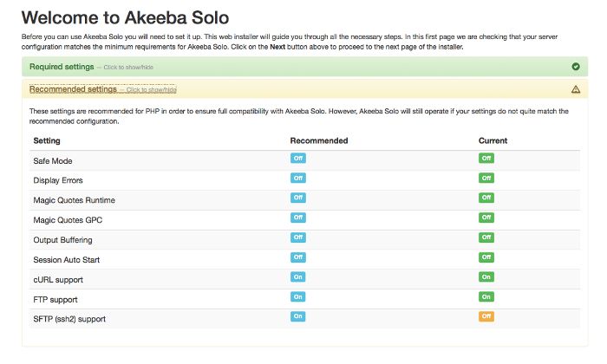Click the recommended Off badge for Output Buffering

click(x=298, y=237)
